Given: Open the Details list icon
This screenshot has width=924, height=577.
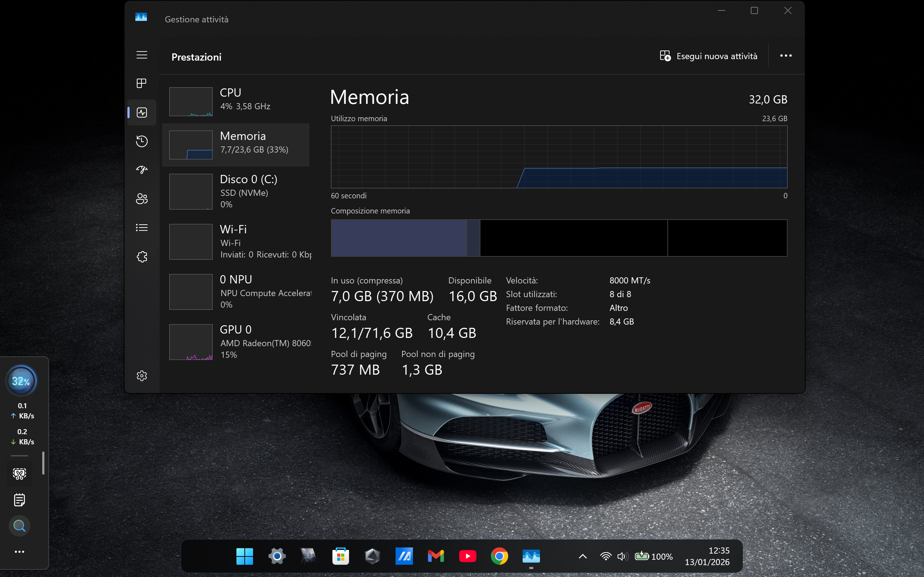Looking at the screenshot, I should pos(141,228).
